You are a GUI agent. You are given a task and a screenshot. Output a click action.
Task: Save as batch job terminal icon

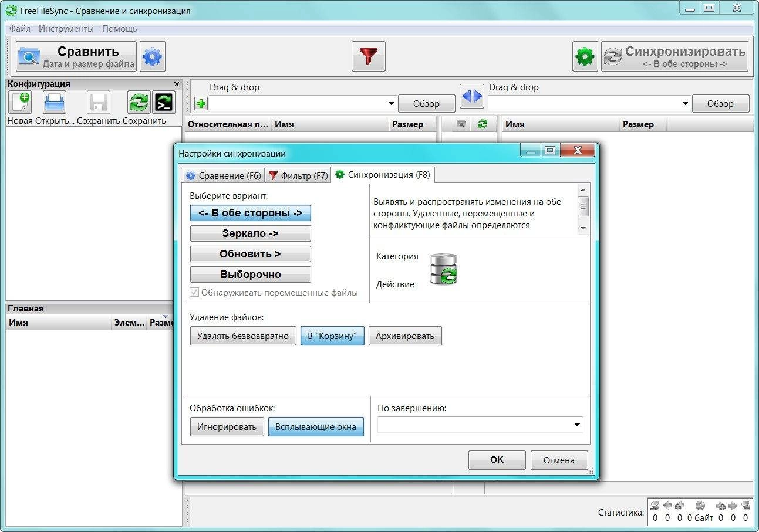[164, 102]
